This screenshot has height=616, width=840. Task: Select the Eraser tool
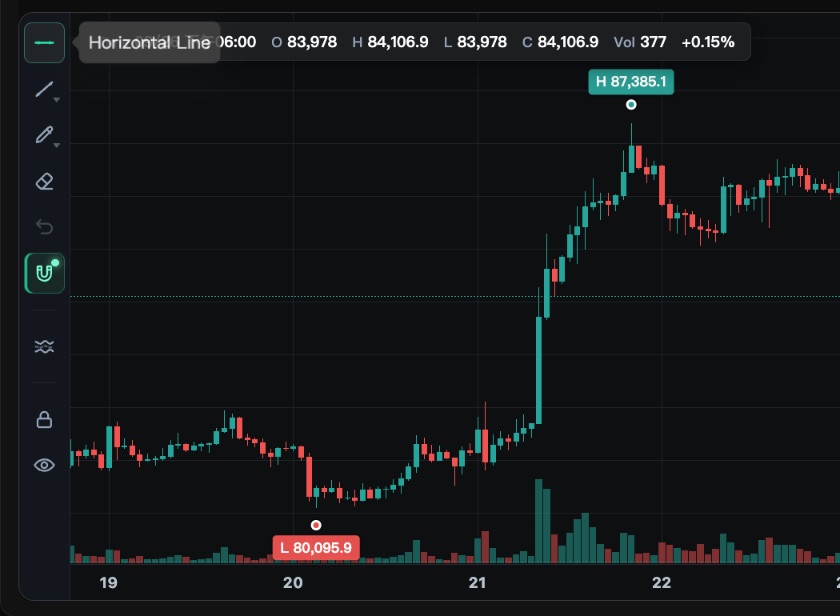[44, 182]
